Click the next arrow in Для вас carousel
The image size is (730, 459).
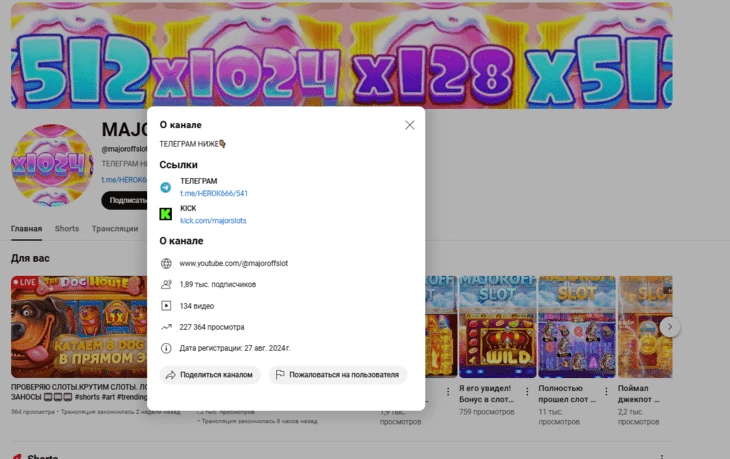point(669,327)
